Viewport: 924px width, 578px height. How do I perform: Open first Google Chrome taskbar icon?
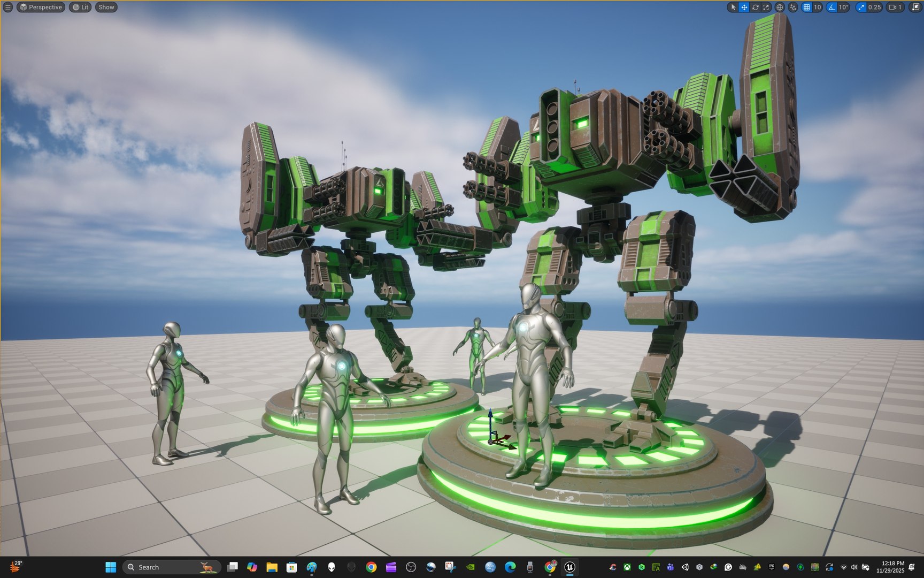pos(371,567)
